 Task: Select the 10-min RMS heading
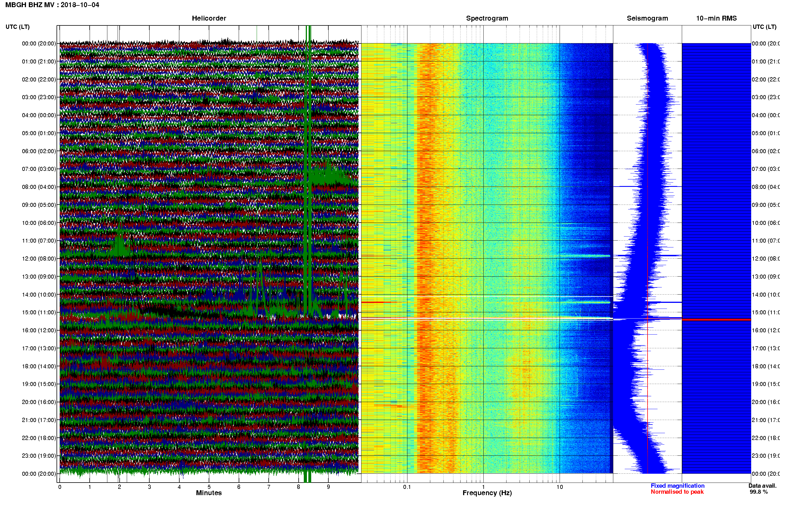point(716,18)
